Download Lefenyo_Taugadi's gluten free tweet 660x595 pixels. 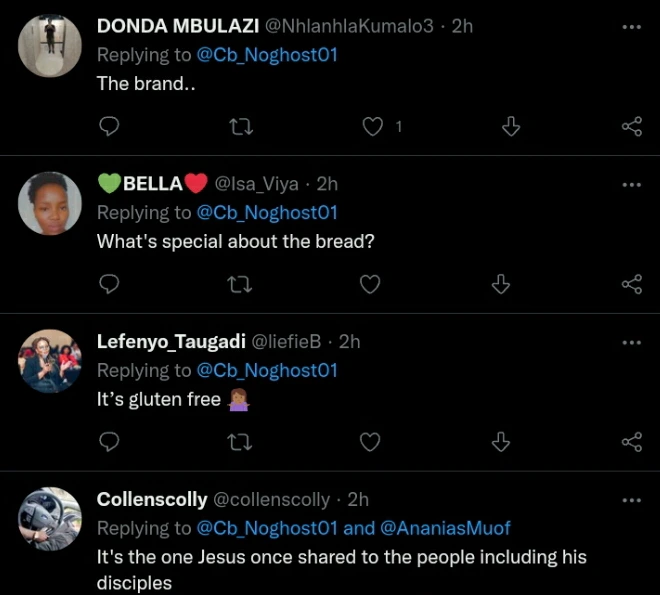click(x=502, y=442)
